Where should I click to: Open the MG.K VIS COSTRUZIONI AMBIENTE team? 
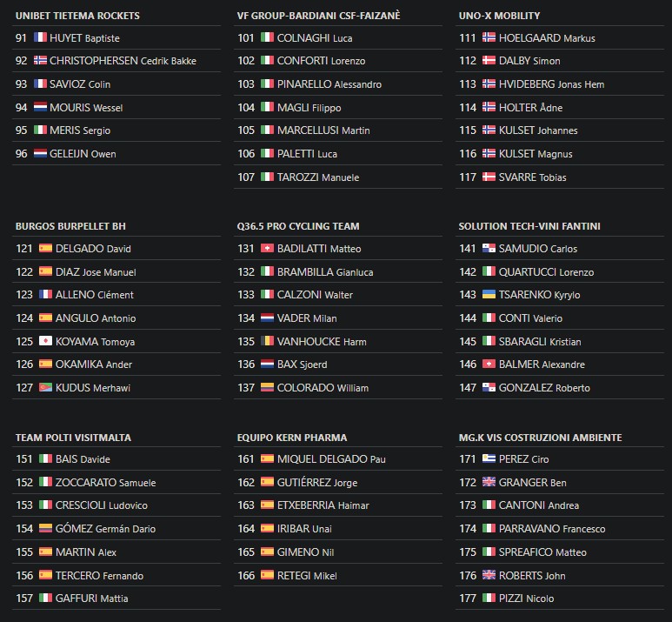[x=541, y=438]
